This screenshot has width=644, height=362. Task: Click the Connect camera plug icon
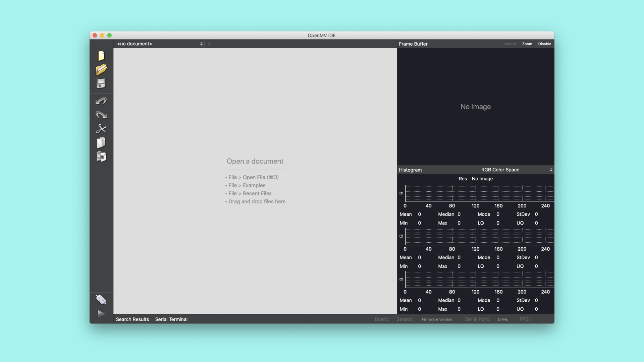click(x=101, y=300)
